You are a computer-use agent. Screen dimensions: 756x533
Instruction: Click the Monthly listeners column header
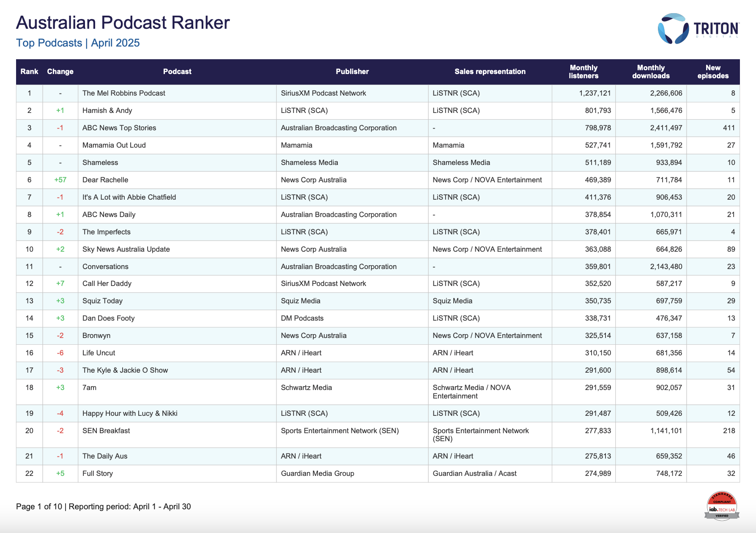click(x=583, y=71)
